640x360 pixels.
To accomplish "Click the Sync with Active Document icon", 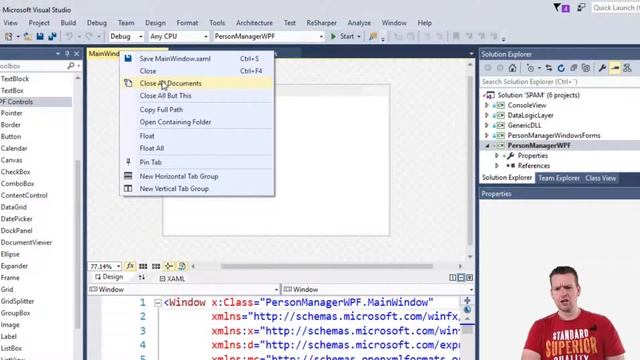I will click(549, 68).
